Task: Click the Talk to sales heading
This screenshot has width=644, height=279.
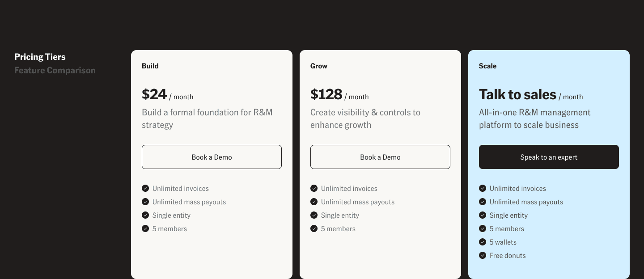Action: [x=517, y=94]
